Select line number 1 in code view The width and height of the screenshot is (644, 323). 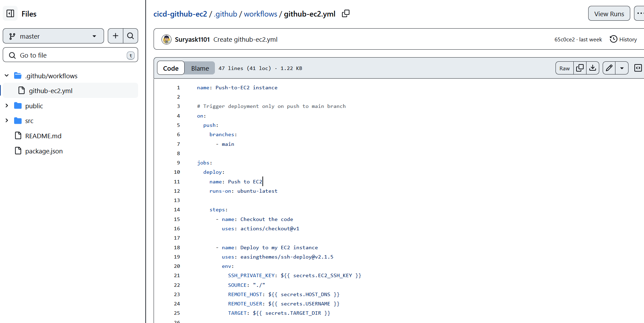click(x=178, y=88)
